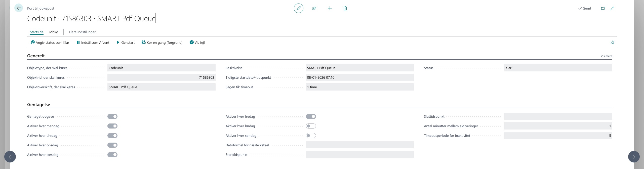
Task: Click the plus icon to create new
Action: (x=330, y=8)
